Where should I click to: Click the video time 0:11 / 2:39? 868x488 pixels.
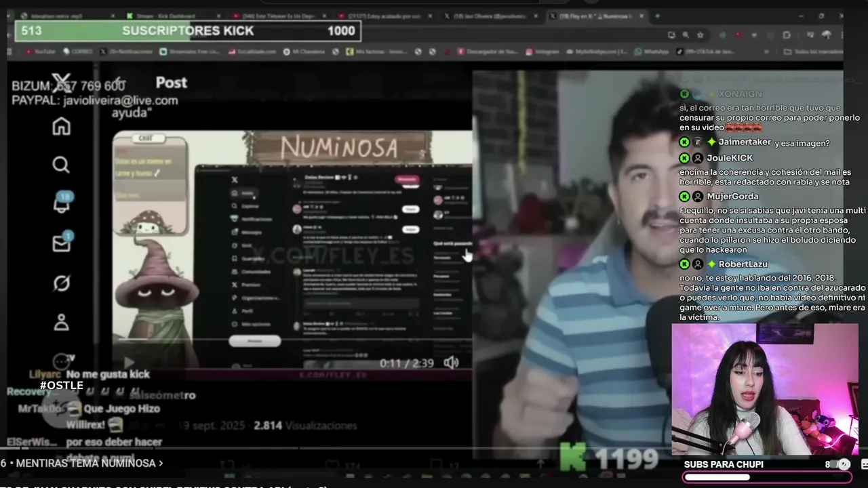(406, 363)
